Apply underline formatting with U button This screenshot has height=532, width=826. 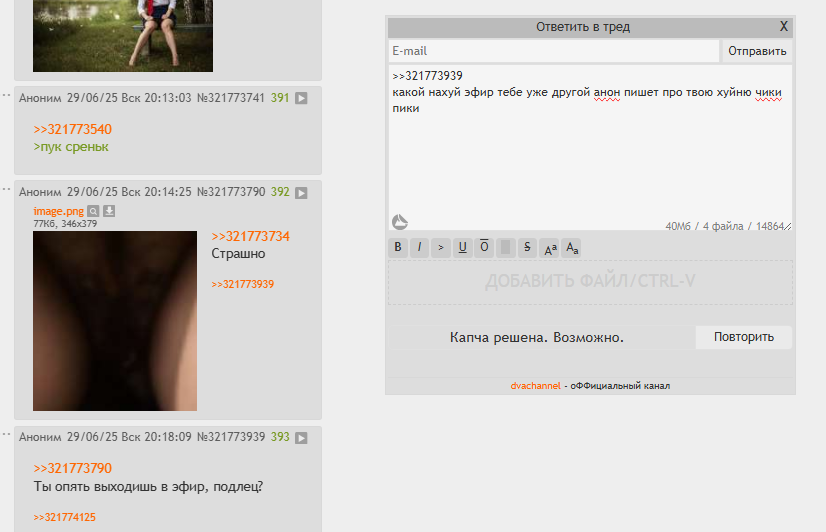pyautogui.click(x=463, y=247)
